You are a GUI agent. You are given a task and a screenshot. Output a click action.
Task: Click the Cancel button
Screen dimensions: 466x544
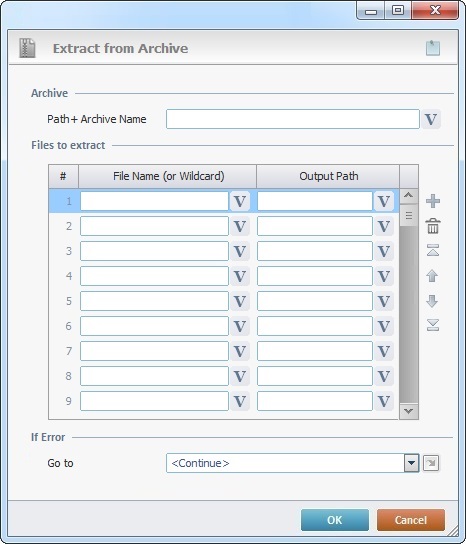click(x=410, y=520)
